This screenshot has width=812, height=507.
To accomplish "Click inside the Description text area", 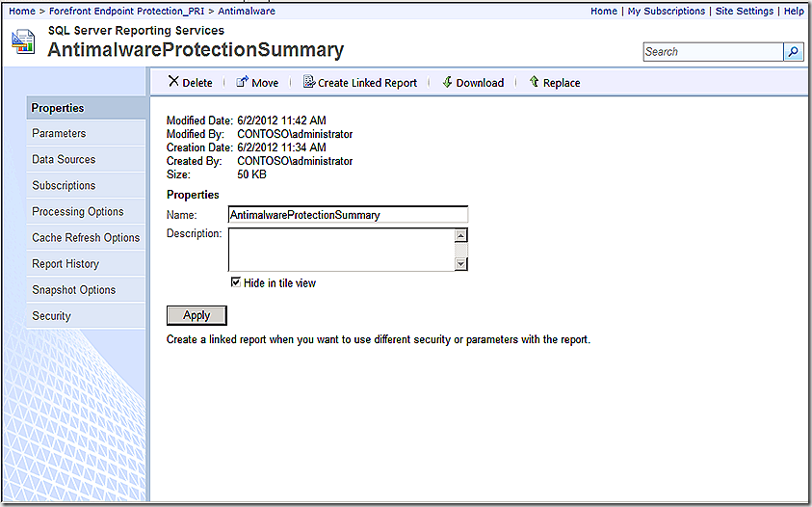I will coord(342,250).
